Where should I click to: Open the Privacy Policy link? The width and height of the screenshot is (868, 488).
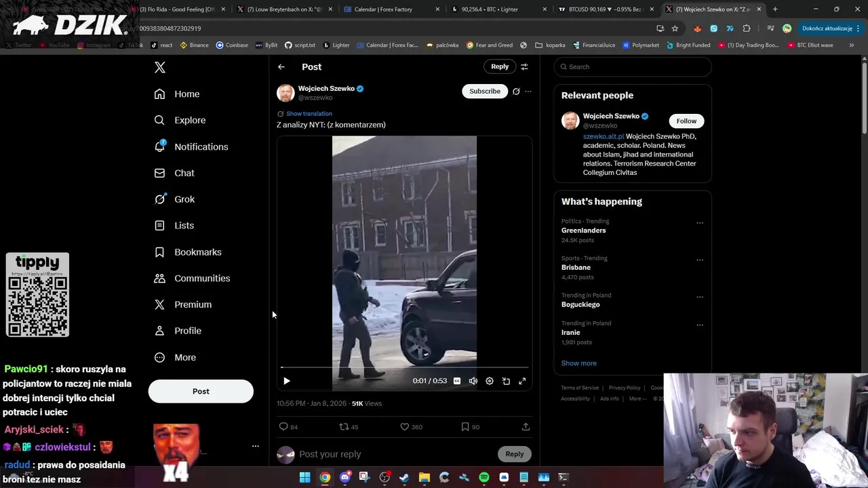[625, 388]
